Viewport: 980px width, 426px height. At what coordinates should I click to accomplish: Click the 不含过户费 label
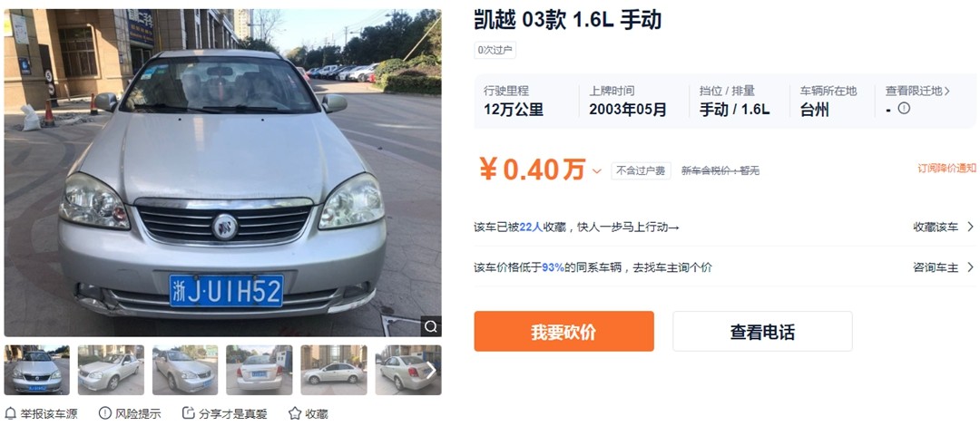641,170
